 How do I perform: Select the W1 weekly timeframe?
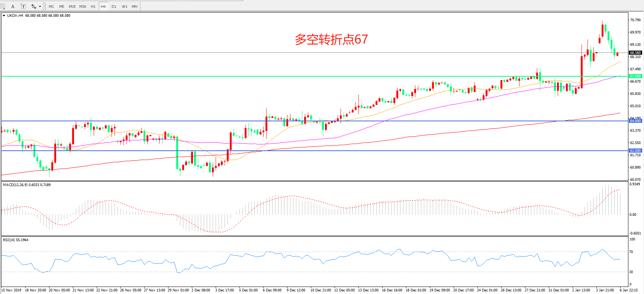[x=125, y=6]
